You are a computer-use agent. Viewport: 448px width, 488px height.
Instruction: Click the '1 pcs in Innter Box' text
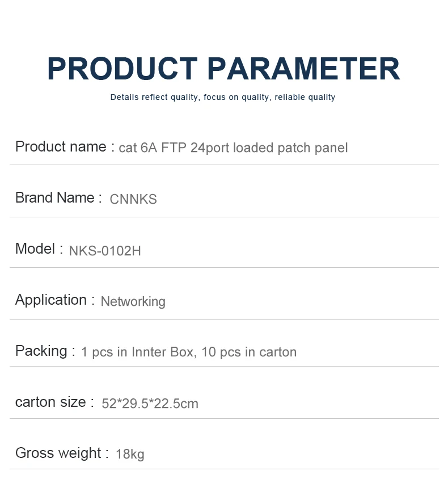[x=138, y=352]
